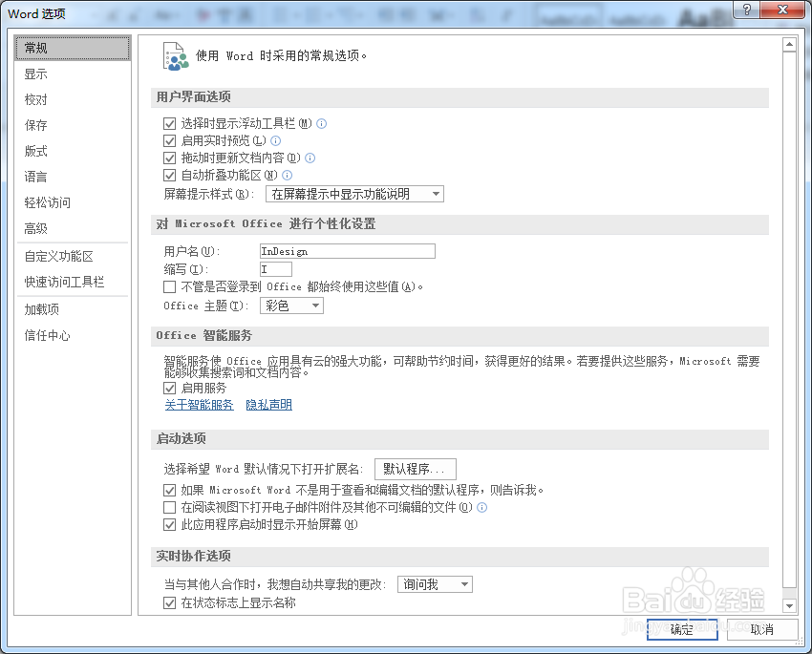This screenshot has width=812, height=654.
Task: Open Office 主题 dropdown showing 彩色
Action: pos(291,306)
